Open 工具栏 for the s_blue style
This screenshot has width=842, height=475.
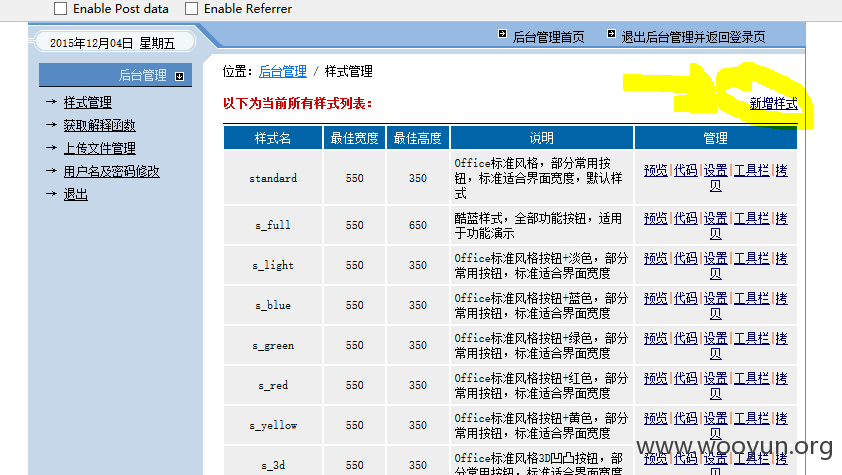(751, 298)
